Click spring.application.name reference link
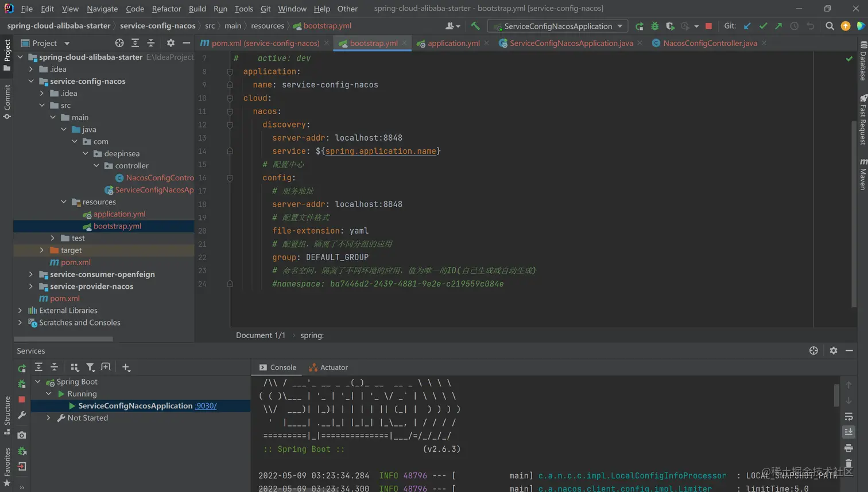The height and width of the screenshot is (492, 868). click(381, 151)
